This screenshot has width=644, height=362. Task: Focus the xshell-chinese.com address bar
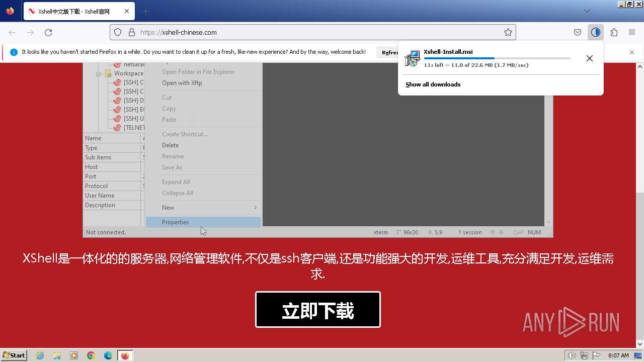313,32
